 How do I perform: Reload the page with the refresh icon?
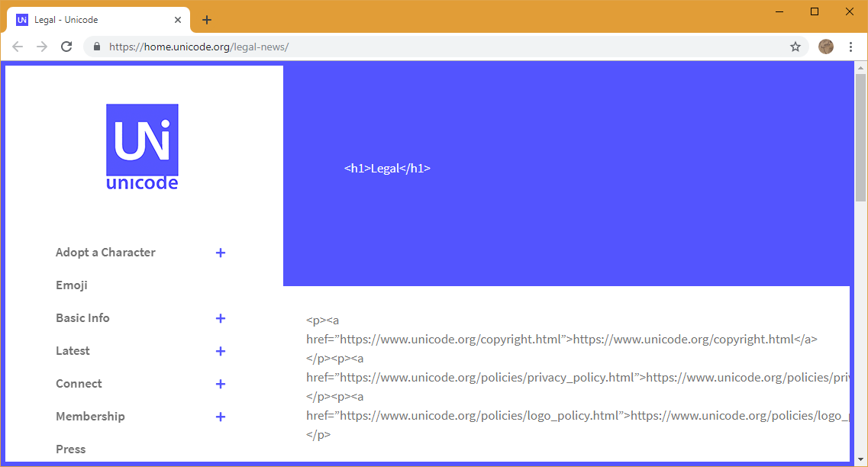tap(66, 47)
